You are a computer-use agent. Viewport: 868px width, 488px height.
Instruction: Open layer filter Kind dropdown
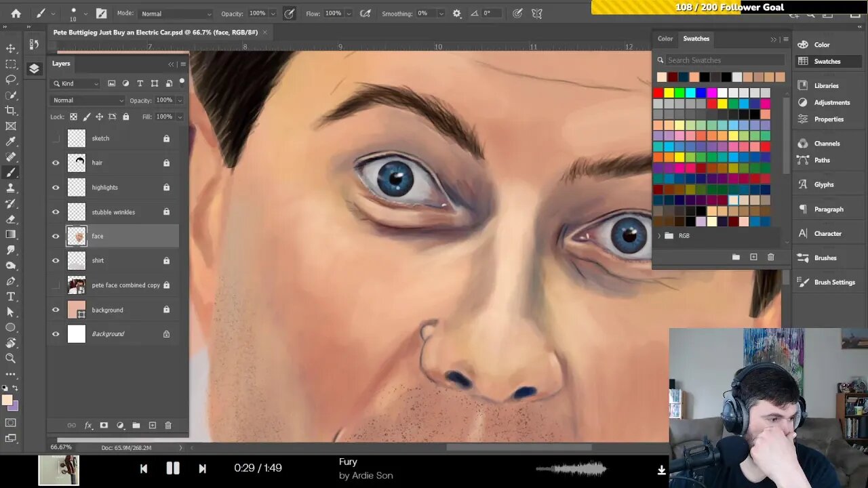point(75,83)
